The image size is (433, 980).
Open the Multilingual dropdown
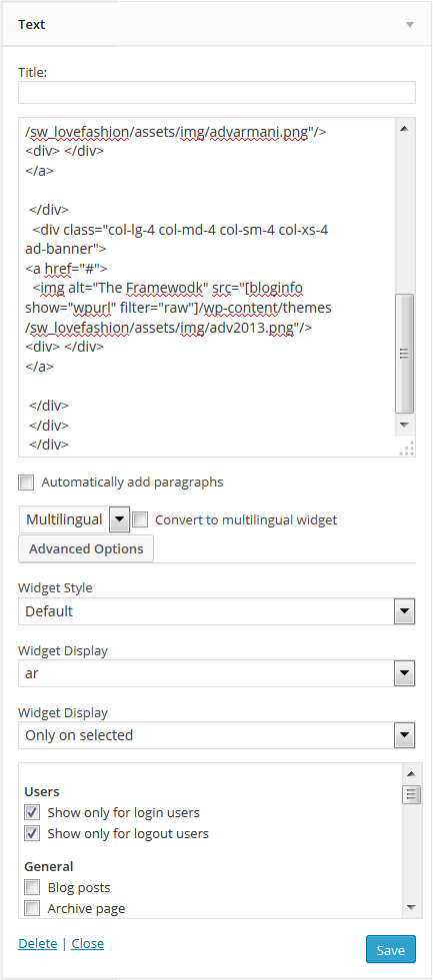74,519
